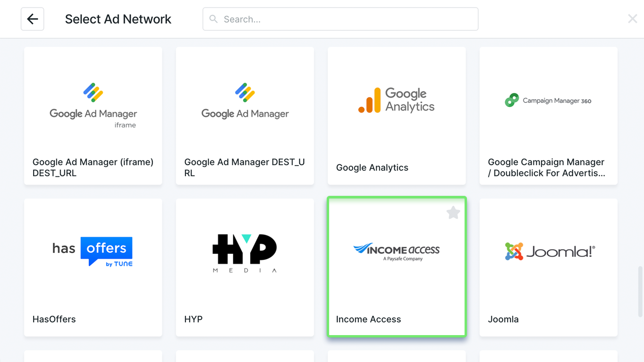Choose 'Google Ad Manager (iframe) DEST_URL' label

[x=93, y=168]
